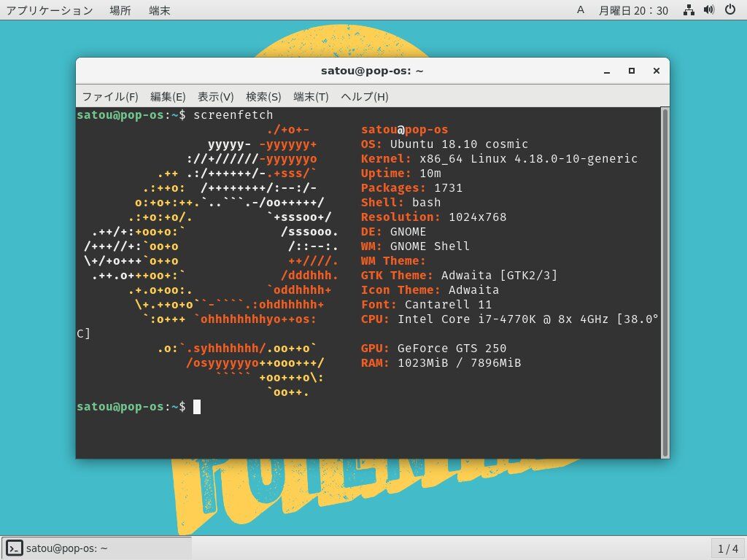Click the terminal icon in taskbar
The width and height of the screenshot is (747, 560).
tap(15, 548)
